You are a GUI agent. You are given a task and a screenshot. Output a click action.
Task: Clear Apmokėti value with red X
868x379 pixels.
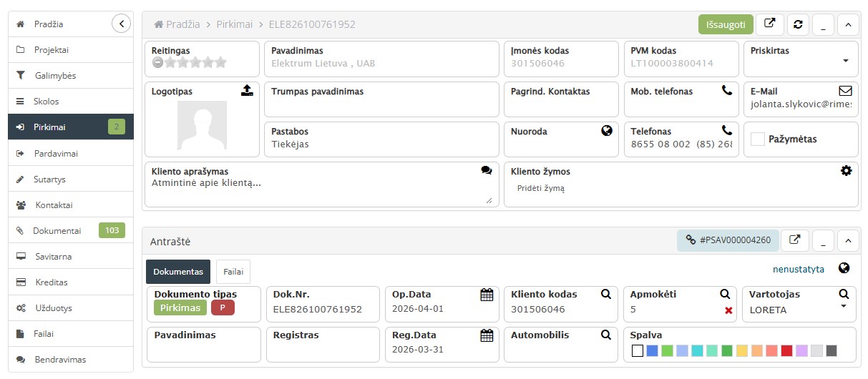[728, 310]
